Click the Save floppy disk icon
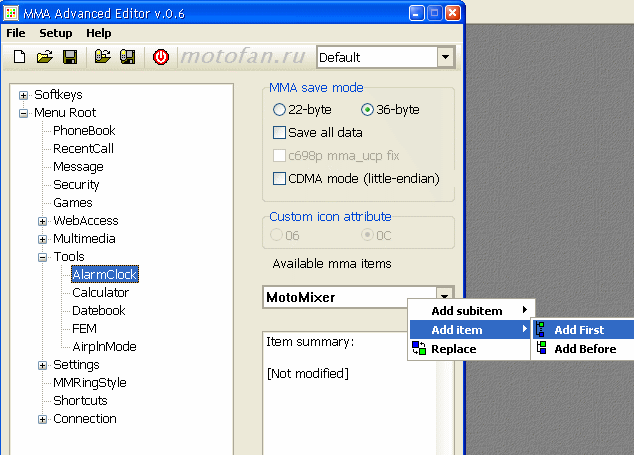This screenshot has height=455, width=634. 70,57
